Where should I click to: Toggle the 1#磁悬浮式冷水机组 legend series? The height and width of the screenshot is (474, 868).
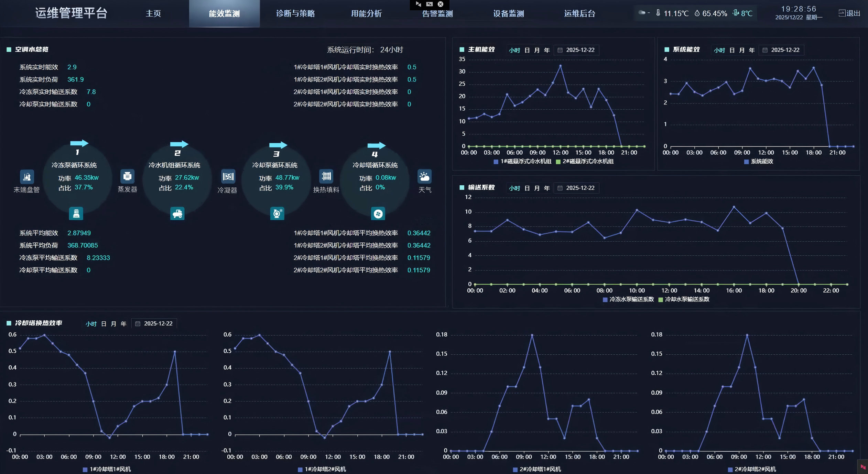pos(522,161)
